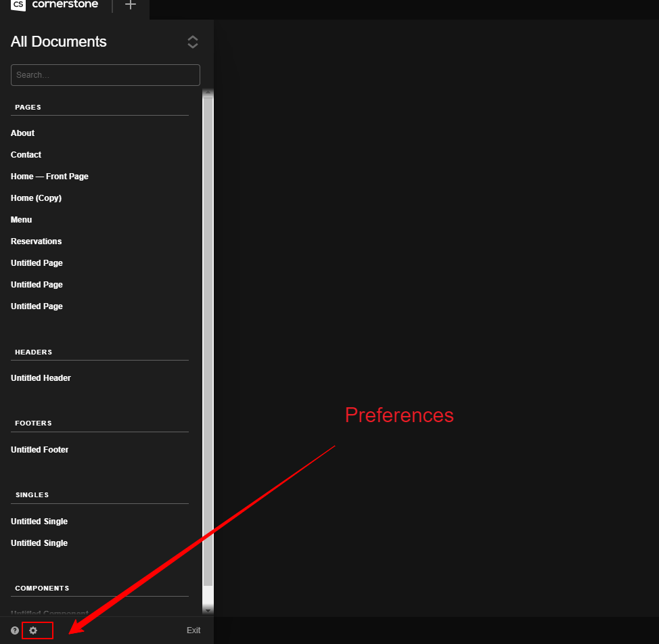
Task: Click the help question mark icon
Action: (x=15, y=630)
